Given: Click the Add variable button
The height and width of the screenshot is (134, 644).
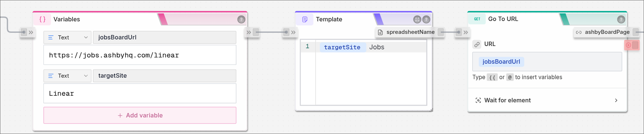Looking at the screenshot, I should pos(140,115).
